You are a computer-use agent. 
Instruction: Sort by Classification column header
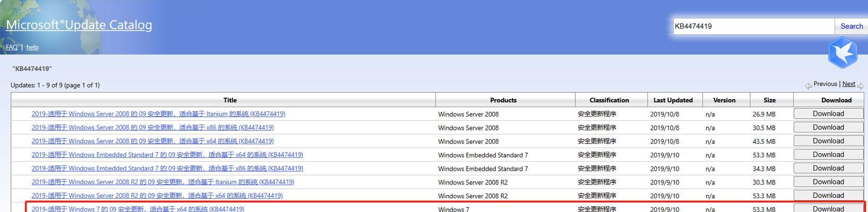(609, 100)
